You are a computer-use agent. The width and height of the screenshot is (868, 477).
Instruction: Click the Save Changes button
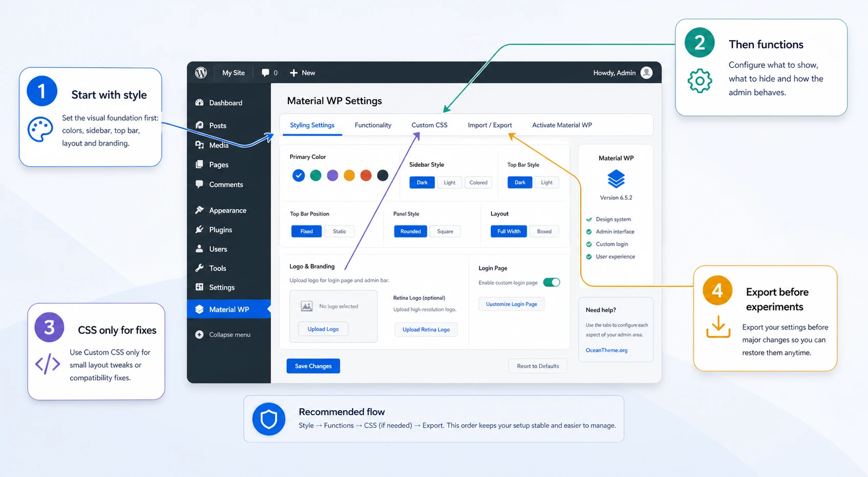[313, 366]
